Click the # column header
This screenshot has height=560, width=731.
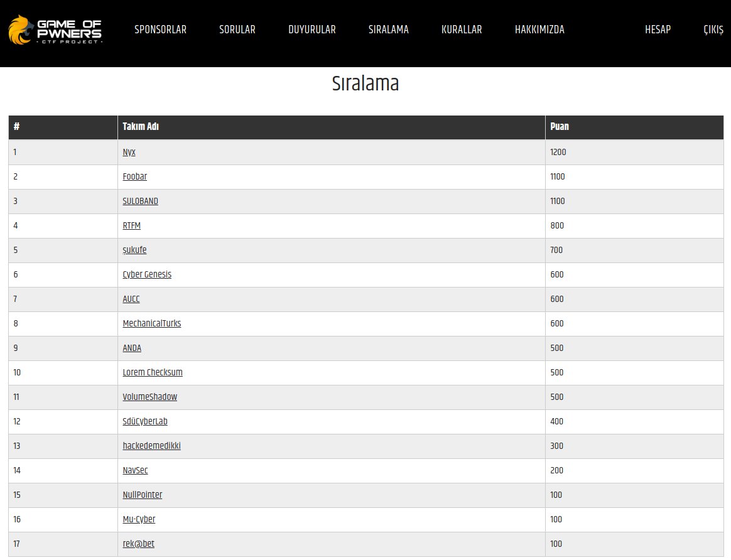[x=63, y=127]
